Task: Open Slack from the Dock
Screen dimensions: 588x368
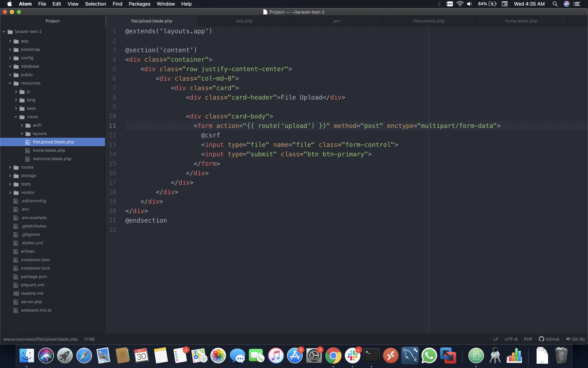Action: tap(352, 356)
